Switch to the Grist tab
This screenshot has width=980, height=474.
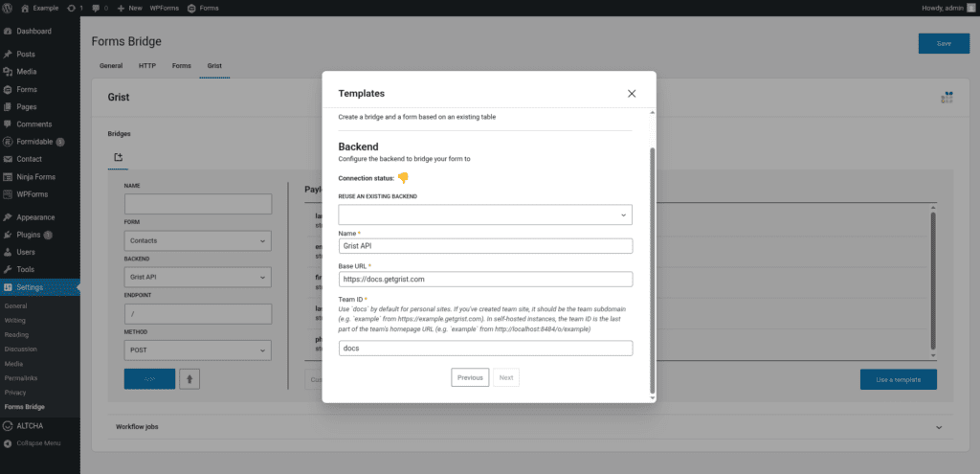pyautogui.click(x=214, y=66)
